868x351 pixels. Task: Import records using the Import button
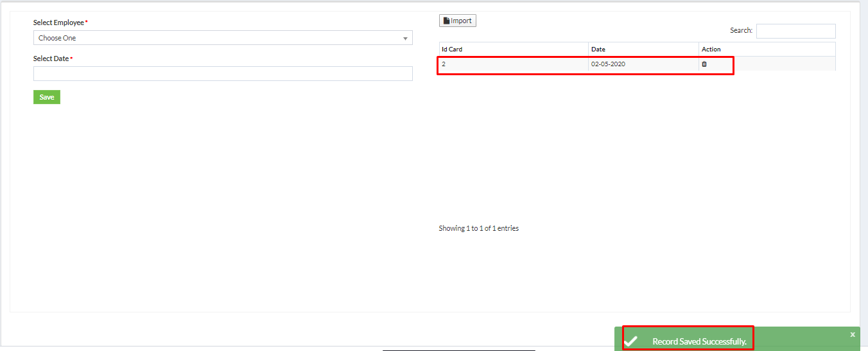pos(458,21)
